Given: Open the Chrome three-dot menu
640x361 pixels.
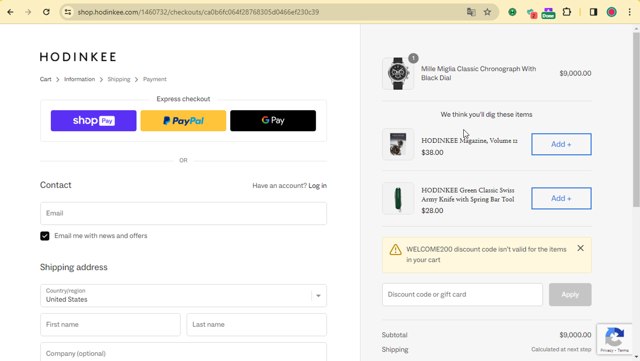Looking at the screenshot, I should (630, 12).
